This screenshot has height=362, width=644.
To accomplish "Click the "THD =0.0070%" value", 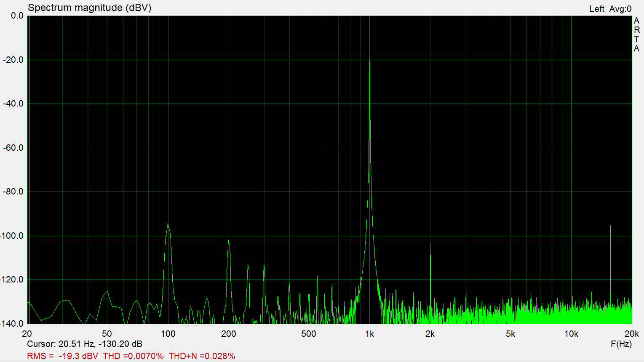I will point(133,356).
